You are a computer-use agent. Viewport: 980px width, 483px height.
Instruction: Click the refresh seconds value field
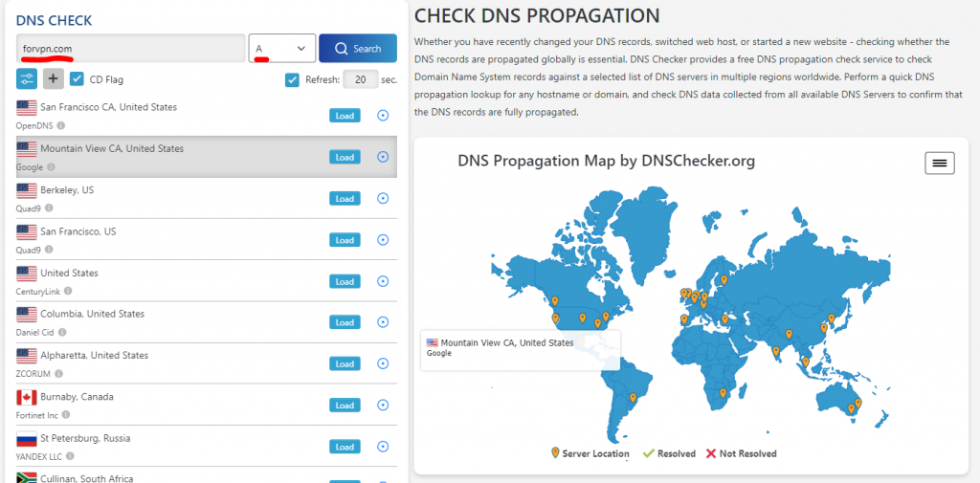360,80
